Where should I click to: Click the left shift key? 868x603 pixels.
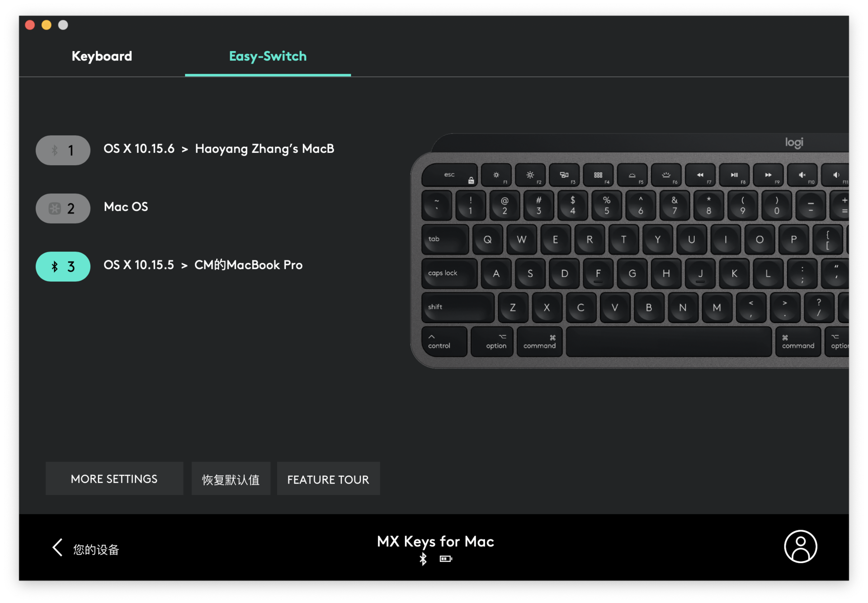[458, 307]
